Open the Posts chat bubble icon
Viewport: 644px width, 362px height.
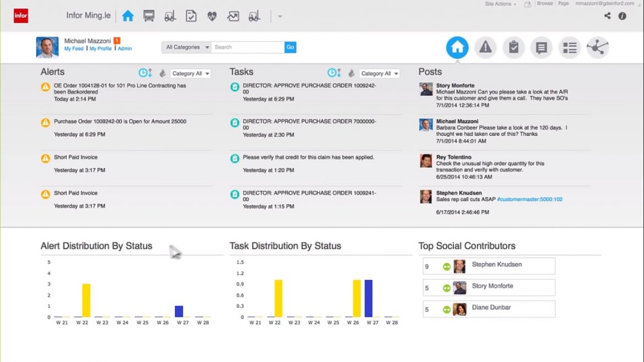[541, 47]
